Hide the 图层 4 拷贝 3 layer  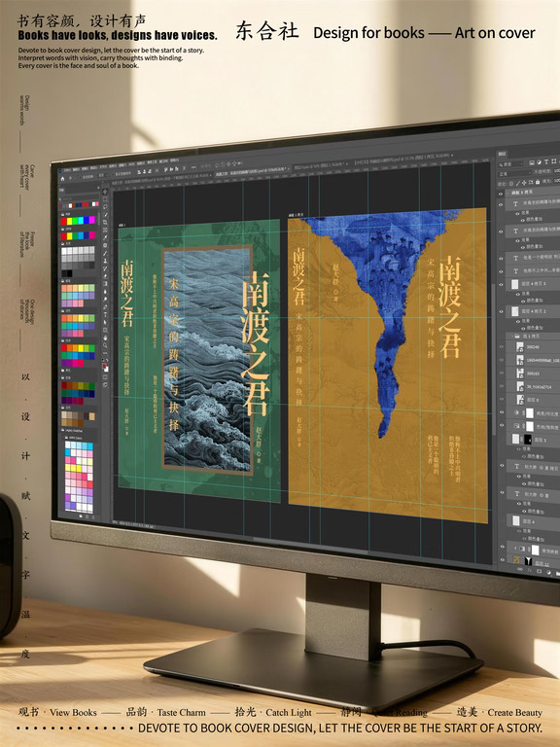pyautogui.click(x=501, y=285)
